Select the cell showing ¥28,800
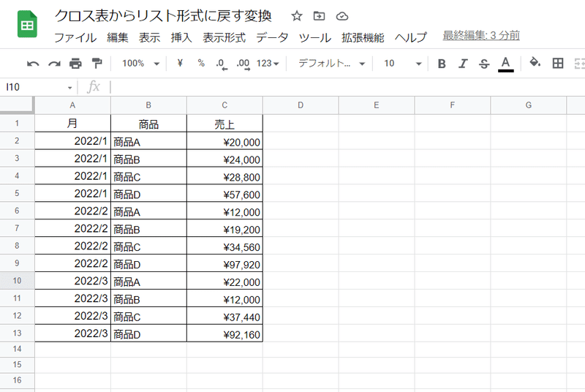585x392 pixels. coord(224,176)
